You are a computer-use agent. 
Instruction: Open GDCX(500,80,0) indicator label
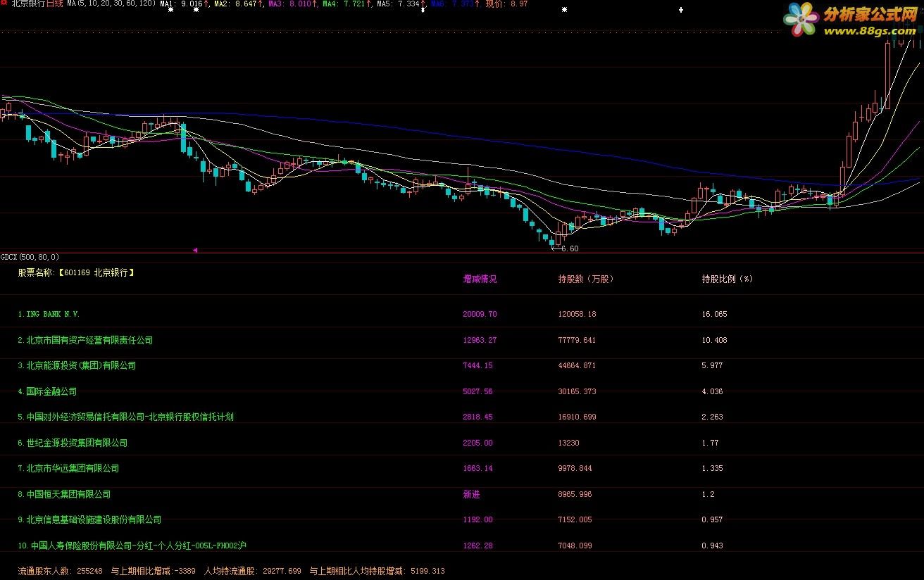pyautogui.click(x=30, y=257)
